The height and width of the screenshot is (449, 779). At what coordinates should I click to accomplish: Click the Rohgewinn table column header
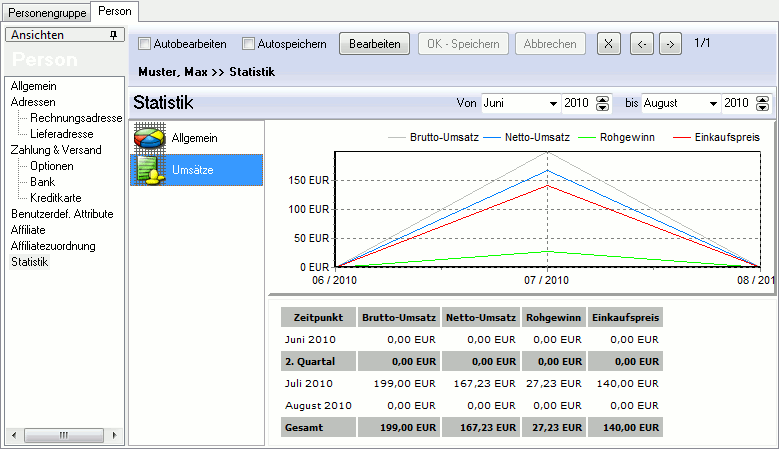tap(553, 317)
